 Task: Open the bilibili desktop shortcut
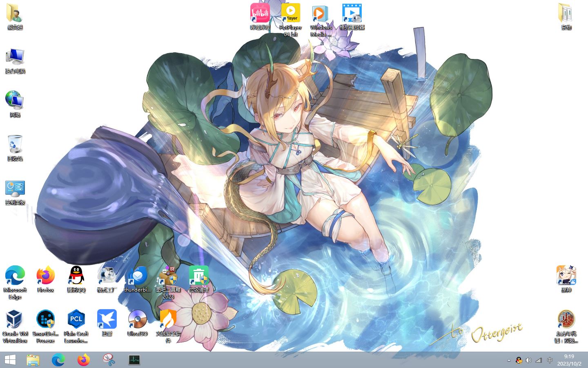(260, 14)
